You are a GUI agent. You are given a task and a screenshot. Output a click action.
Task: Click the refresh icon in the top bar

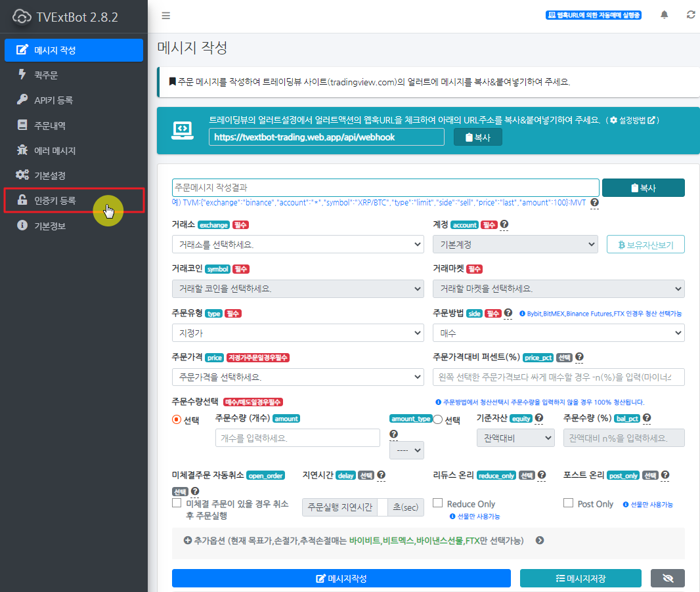point(690,14)
